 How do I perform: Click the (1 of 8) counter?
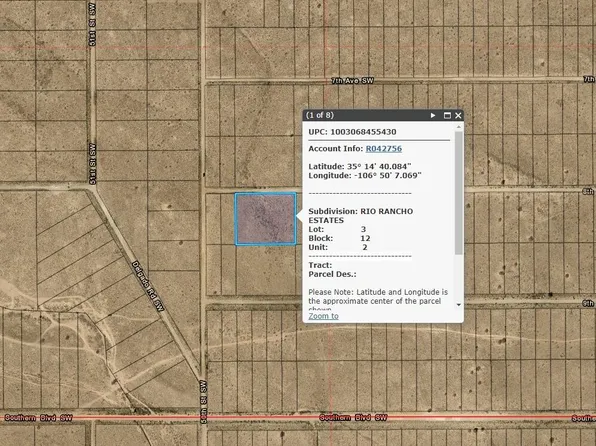[320, 115]
